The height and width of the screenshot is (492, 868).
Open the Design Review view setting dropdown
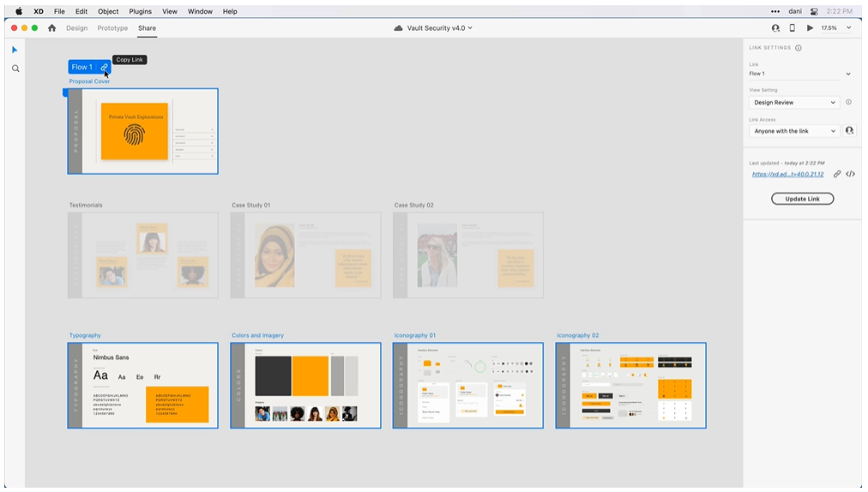click(793, 103)
